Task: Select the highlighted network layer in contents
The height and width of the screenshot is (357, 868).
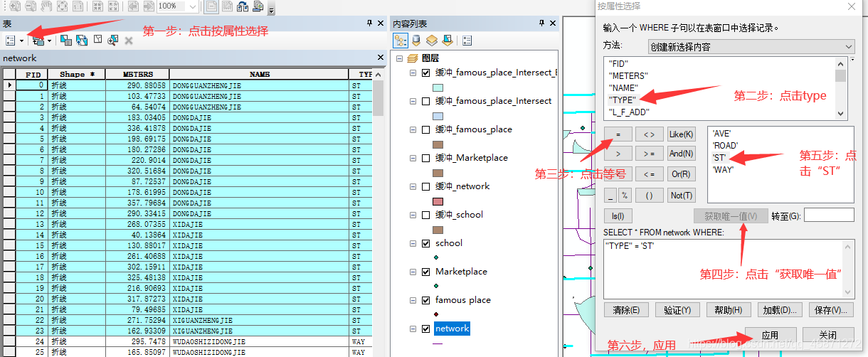Action: (452, 329)
